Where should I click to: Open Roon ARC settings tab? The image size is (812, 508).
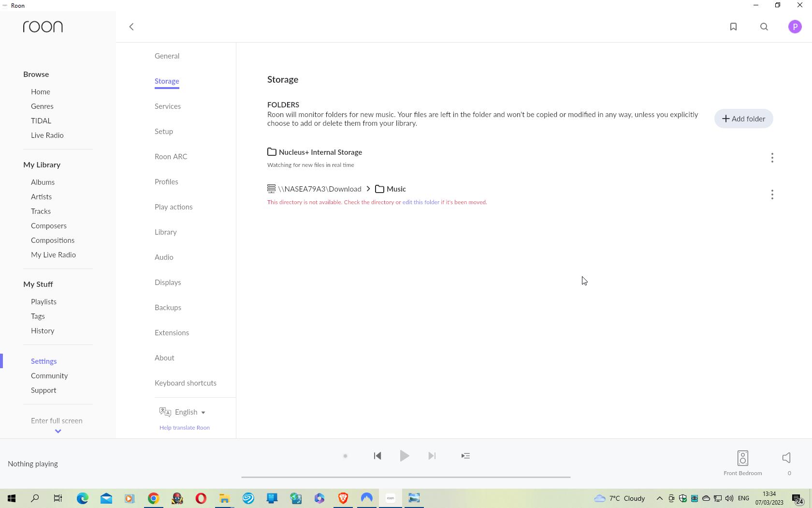(x=171, y=157)
